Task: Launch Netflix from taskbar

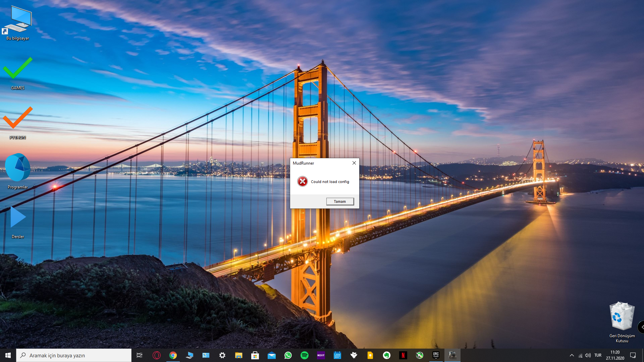Action: (x=403, y=355)
